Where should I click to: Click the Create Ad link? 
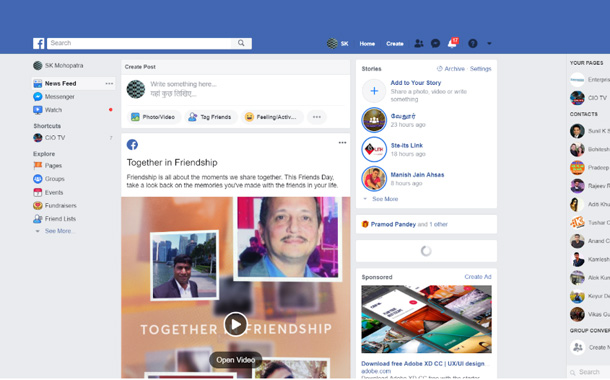click(x=478, y=277)
